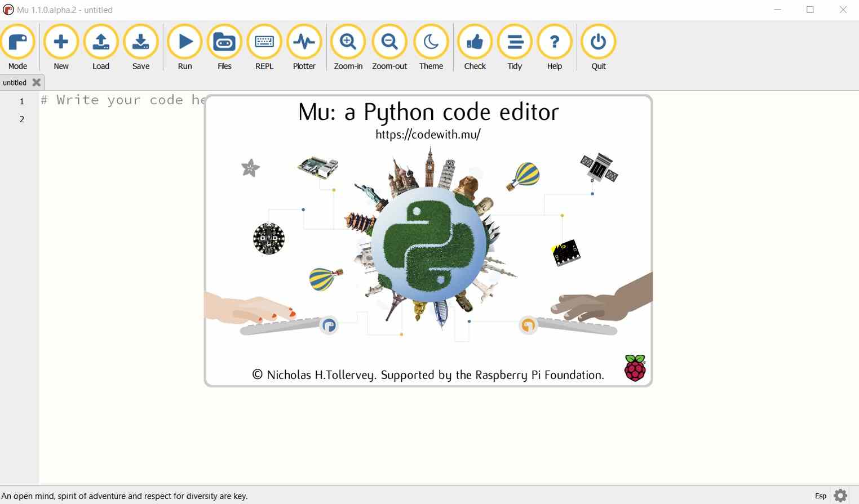859x504 pixels.
Task: Open the Mode selector
Action: pos(17,47)
